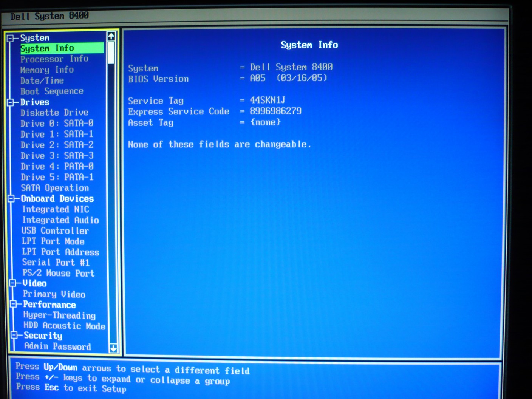Collapse the Onboard Devices group
532x399 pixels.
(x=11, y=199)
